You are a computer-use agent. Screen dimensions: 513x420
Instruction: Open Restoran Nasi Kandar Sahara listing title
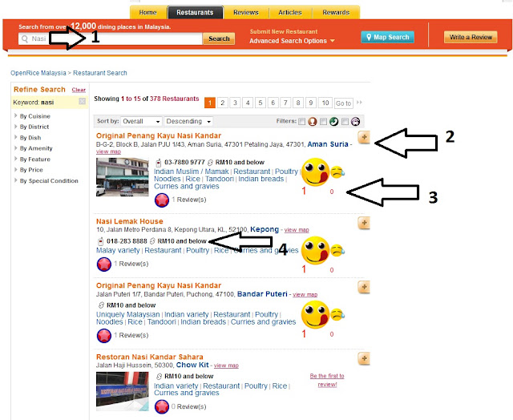(150, 357)
